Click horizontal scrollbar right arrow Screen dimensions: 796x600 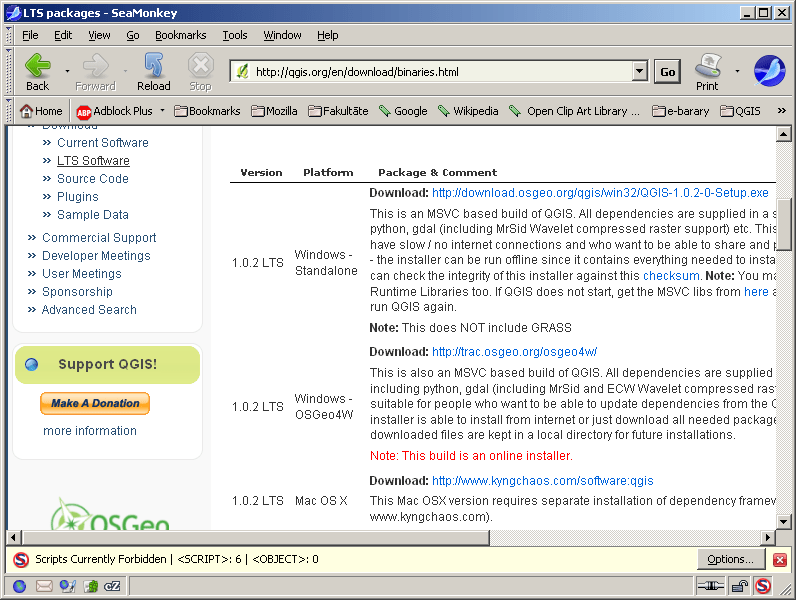tap(768, 537)
